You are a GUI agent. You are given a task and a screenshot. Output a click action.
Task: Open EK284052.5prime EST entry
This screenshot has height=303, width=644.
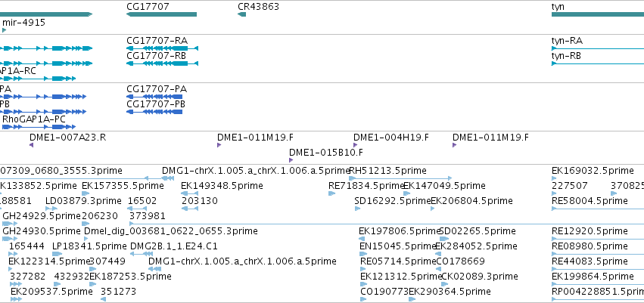pos(476,246)
